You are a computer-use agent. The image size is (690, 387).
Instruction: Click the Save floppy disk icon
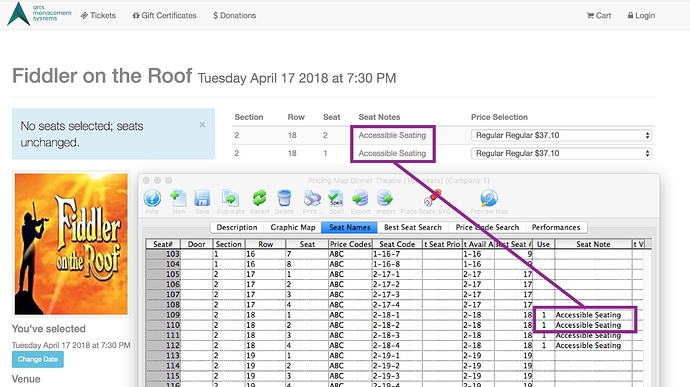pos(202,199)
